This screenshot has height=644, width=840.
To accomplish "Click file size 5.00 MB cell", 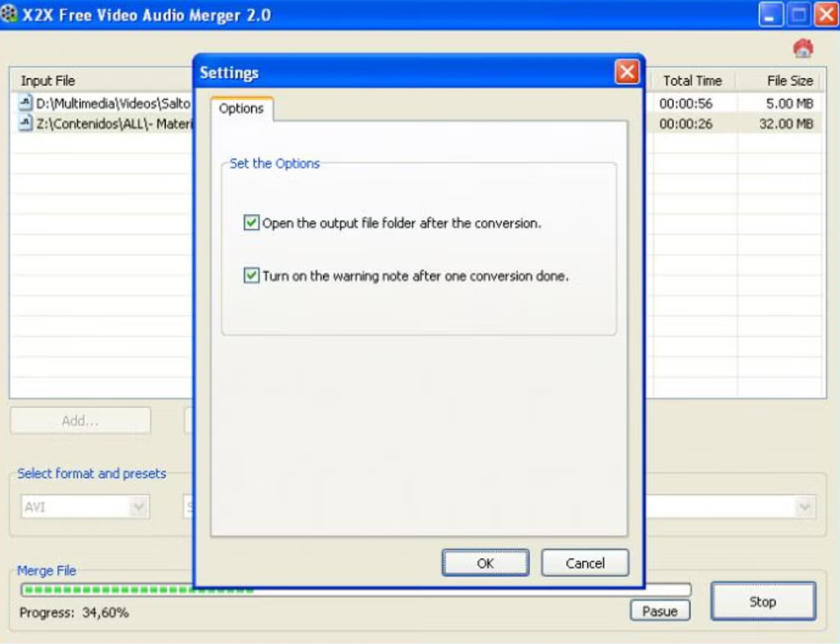I will pos(790,104).
